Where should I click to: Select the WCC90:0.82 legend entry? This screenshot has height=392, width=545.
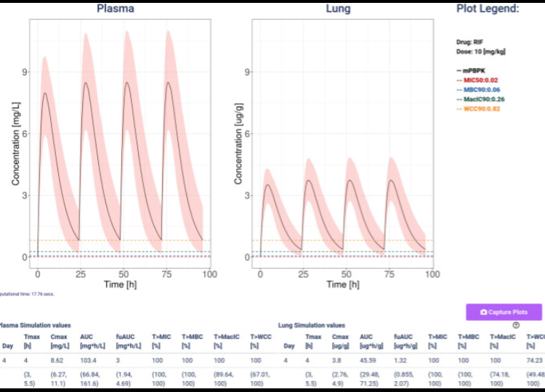pyautogui.click(x=478, y=109)
